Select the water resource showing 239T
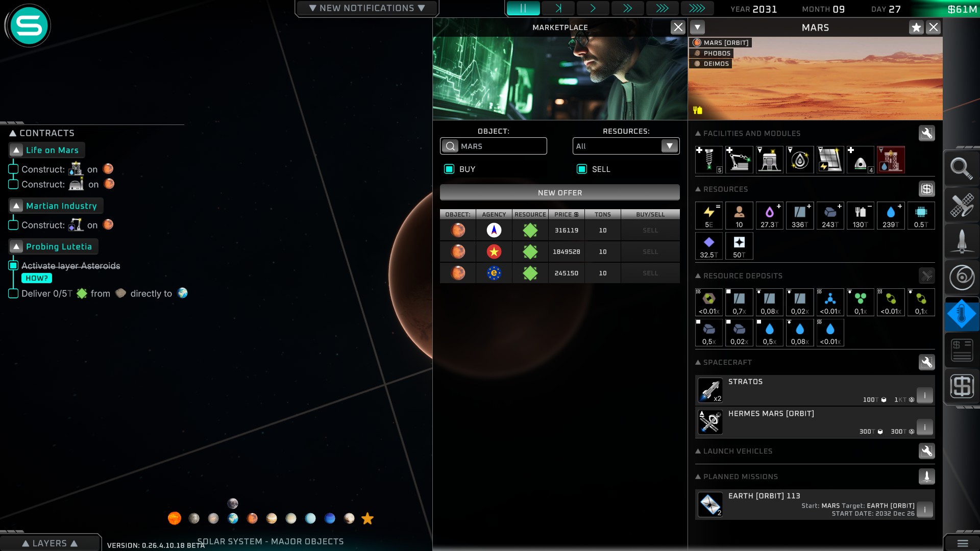Screen dimensions: 980x551 (891, 216)
